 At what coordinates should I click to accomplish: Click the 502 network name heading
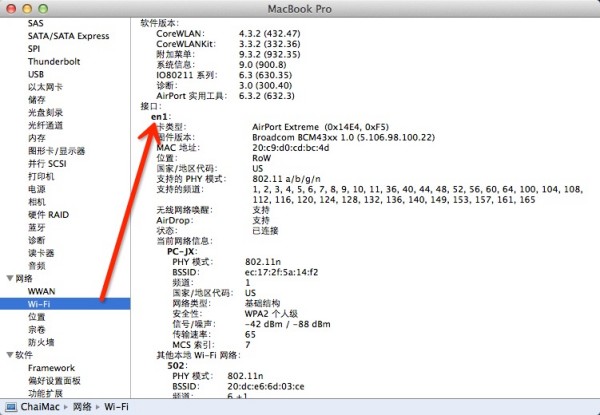point(176,366)
